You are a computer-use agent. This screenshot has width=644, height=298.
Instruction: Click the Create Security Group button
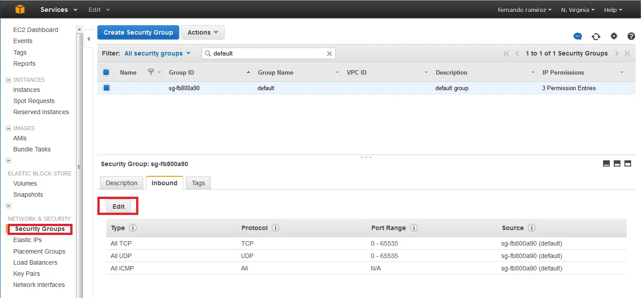click(x=138, y=32)
